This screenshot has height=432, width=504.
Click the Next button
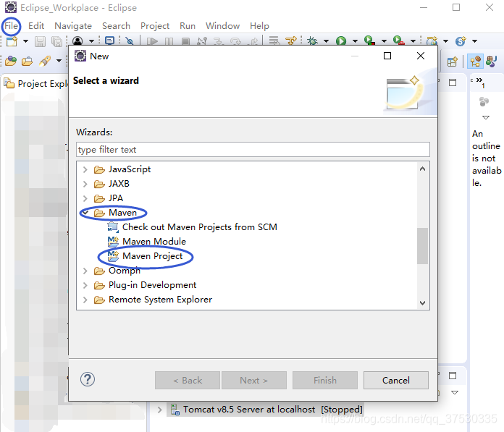pos(254,381)
